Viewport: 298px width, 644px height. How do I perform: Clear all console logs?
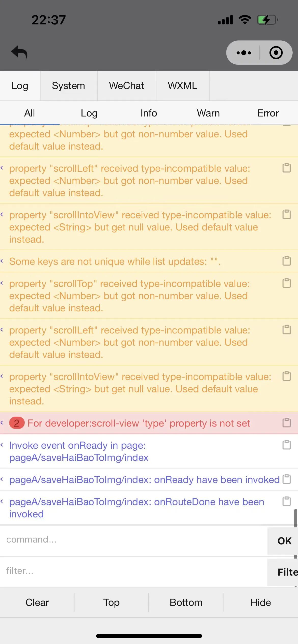coord(37,603)
